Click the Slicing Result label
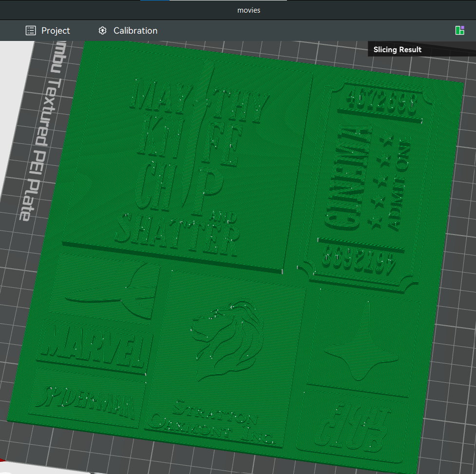Image resolution: width=476 pixels, height=474 pixels. tap(397, 50)
